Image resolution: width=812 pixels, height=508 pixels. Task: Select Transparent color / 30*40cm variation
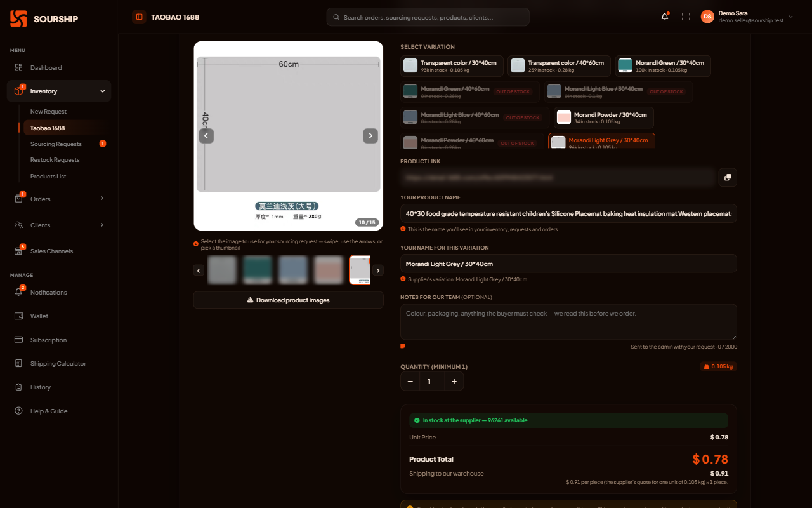452,66
